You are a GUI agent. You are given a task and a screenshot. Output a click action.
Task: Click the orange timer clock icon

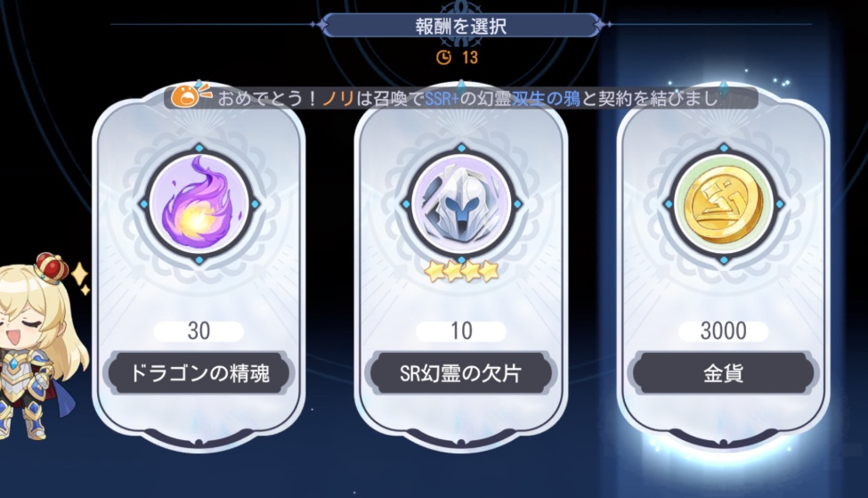point(444,57)
